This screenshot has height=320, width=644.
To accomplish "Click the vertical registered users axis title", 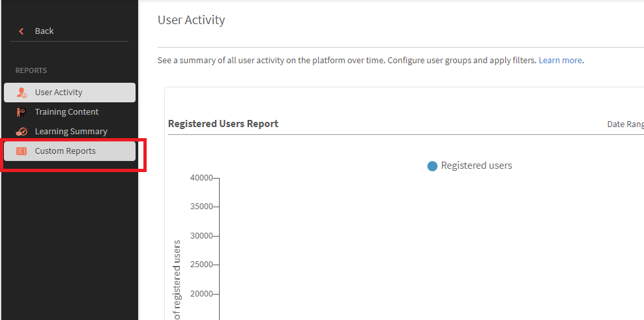I will [177, 280].
